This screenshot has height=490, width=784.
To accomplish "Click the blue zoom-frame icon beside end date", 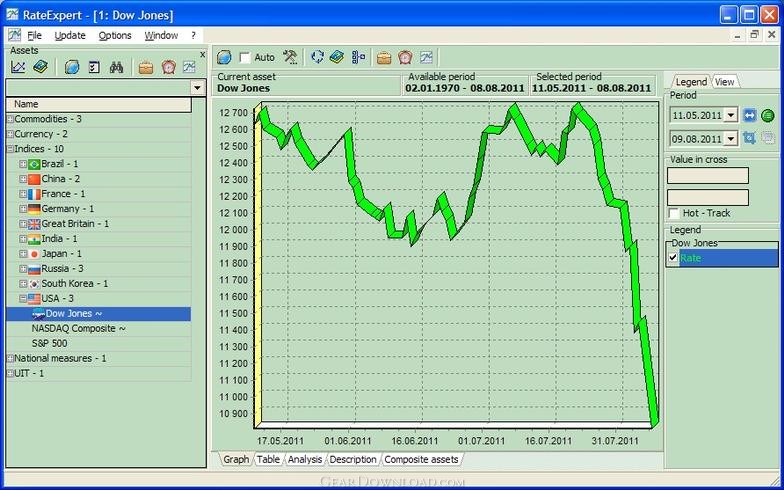I will point(749,138).
